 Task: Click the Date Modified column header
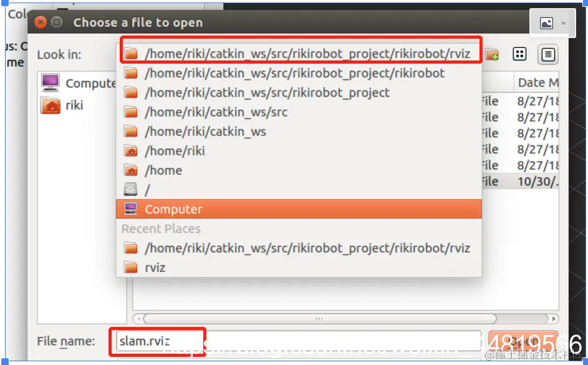[x=537, y=82]
